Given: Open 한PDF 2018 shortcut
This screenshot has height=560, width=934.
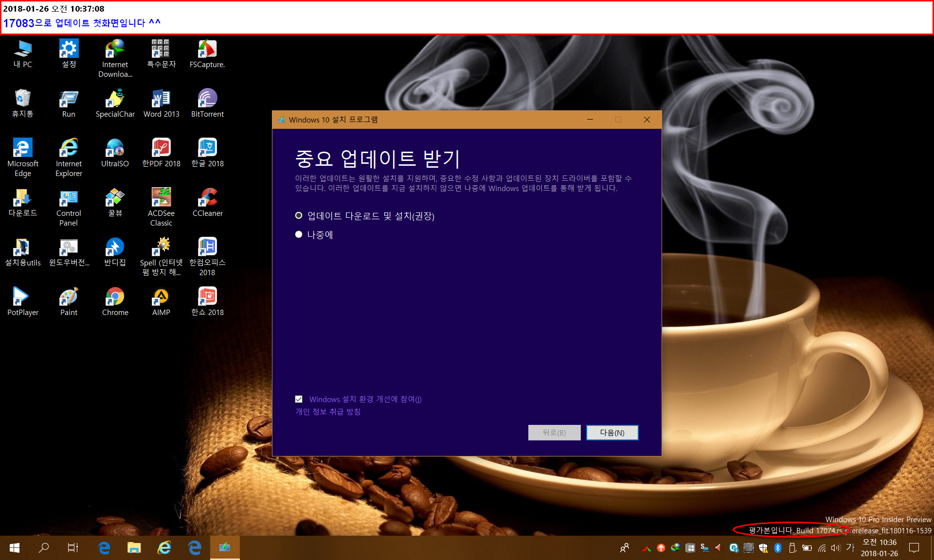Looking at the screenshot, I should pyautogui.click(x=161, y=153).
